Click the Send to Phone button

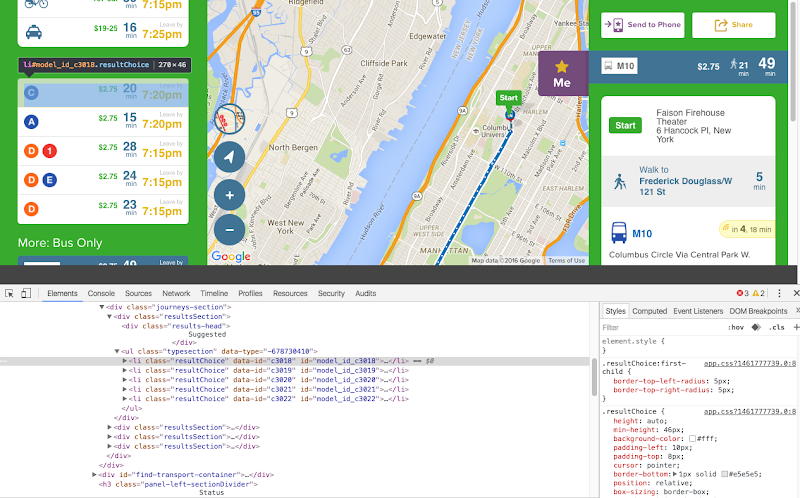point(642,24)
